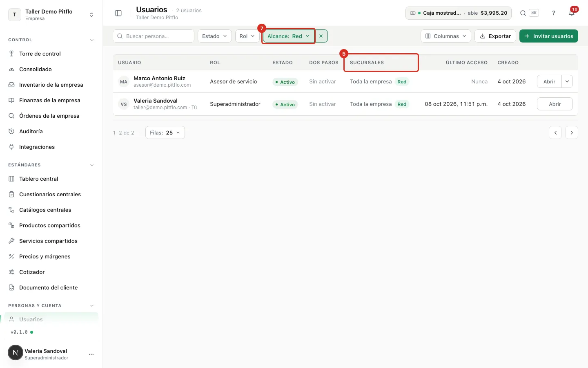Open Tablero central
The width and height of the screenshot is (588, 368).
point(51,179)
